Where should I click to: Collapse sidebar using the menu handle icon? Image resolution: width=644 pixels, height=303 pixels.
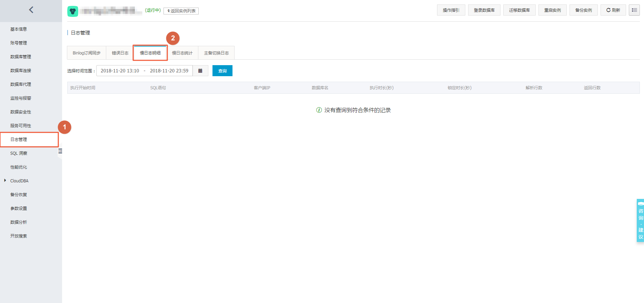(x=60, y=151)
